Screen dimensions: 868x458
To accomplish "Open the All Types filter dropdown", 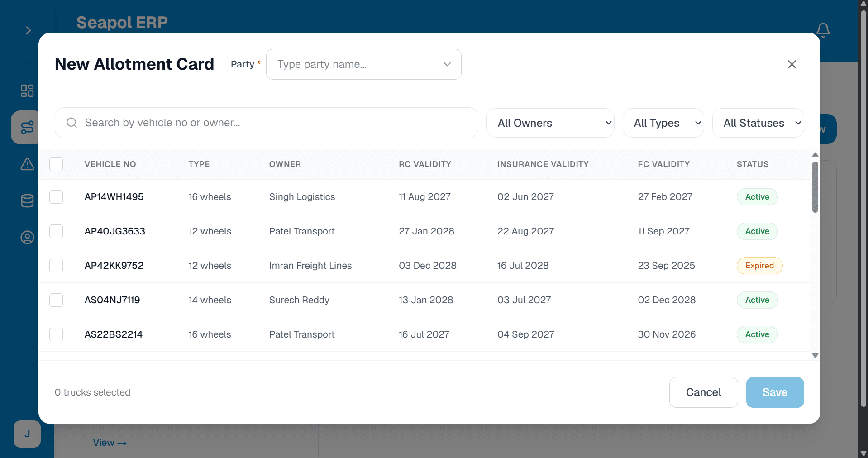I will pos(663,123).
